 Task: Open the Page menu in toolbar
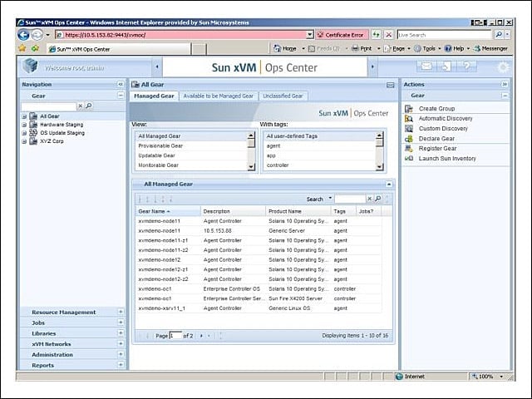click(x=397, y=48)
